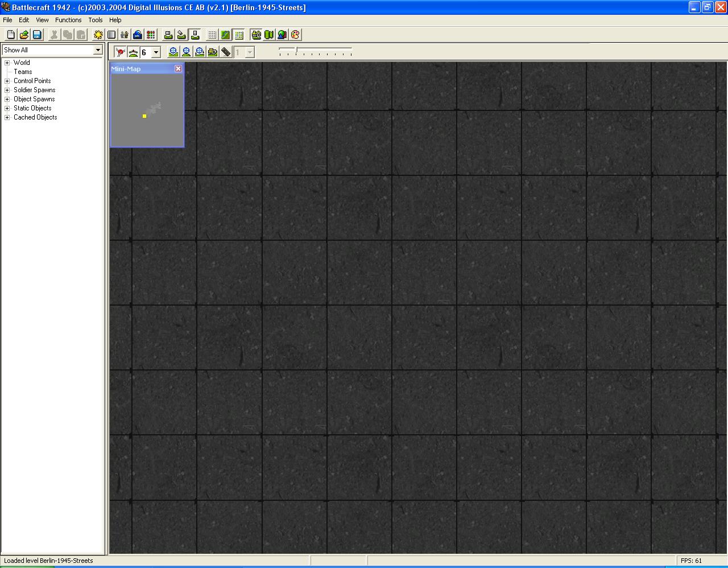Viewport: 728px width, 568px height.
Task: Click the Mini-Map preview area
Action: (147, 110)
